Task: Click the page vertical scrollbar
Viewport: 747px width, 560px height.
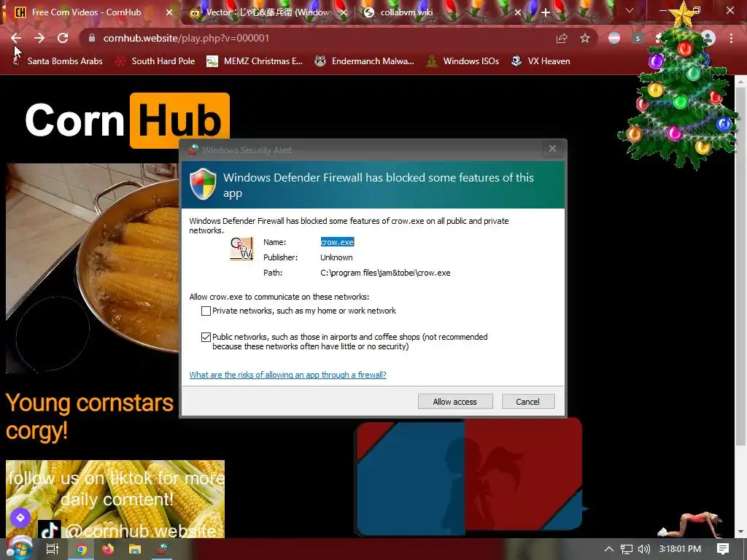Action: pyautogui.click(x=740, y=267)
